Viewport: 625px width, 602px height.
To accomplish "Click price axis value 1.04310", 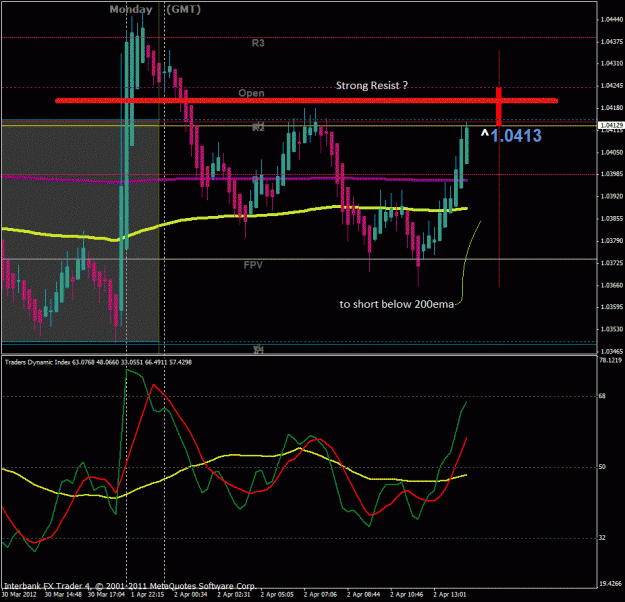I will [611, 63].
